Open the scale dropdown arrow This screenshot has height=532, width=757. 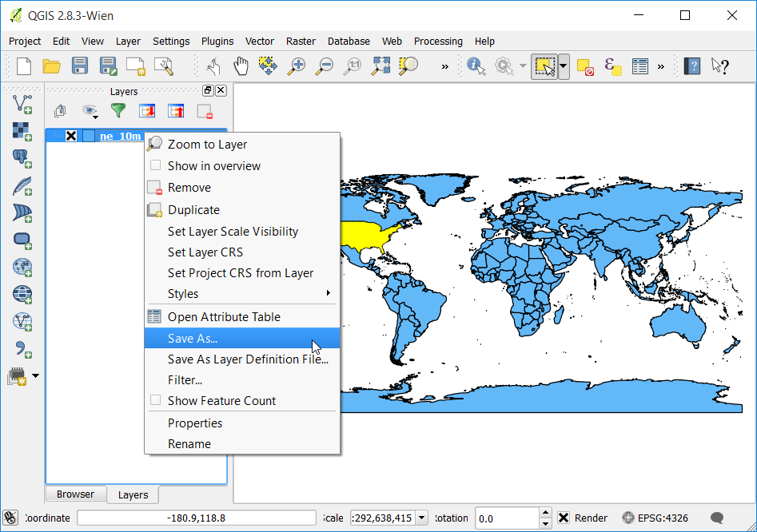pyautogui.click(x=421, y=518)
